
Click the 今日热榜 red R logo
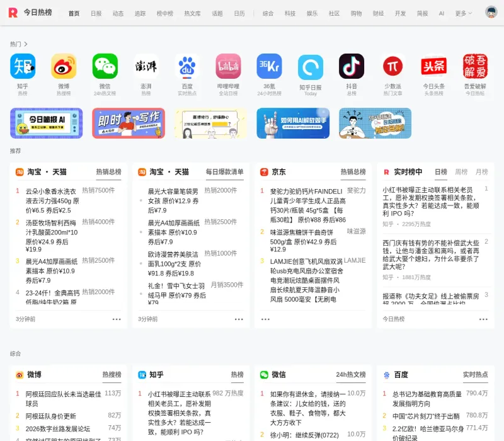click(x=13, y=13)
